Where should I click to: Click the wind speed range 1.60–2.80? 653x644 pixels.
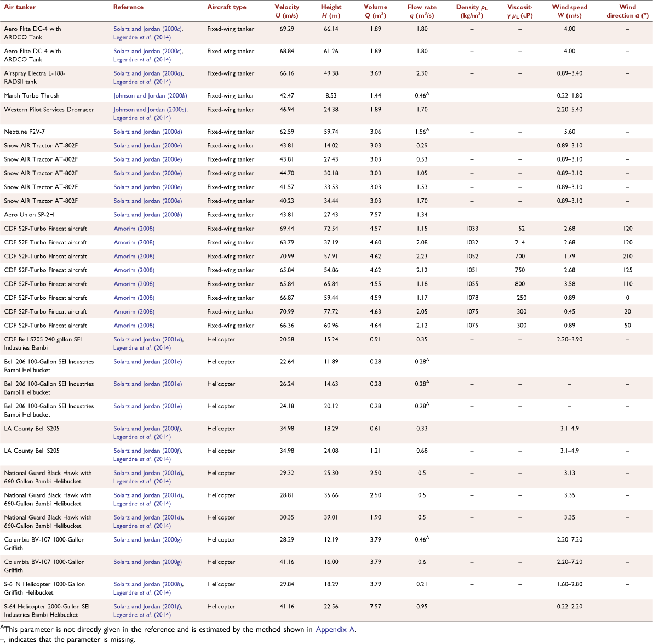point(570,584)
